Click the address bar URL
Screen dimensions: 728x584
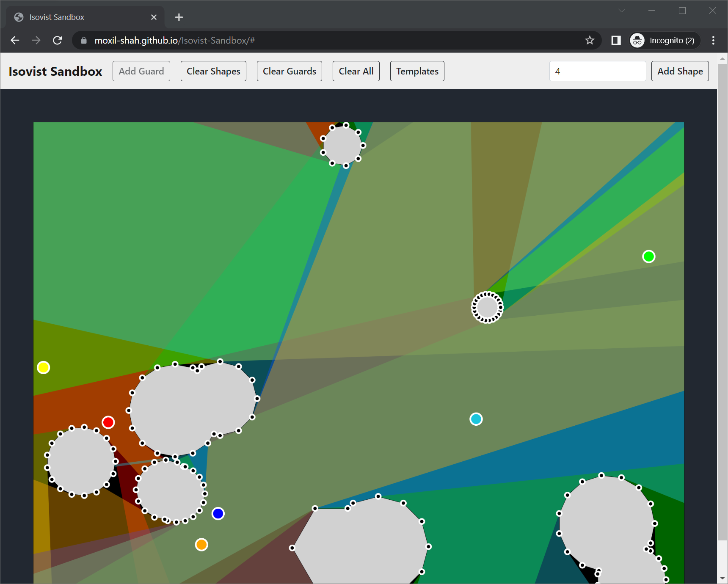pyautogui.click(x=174, y=40)
